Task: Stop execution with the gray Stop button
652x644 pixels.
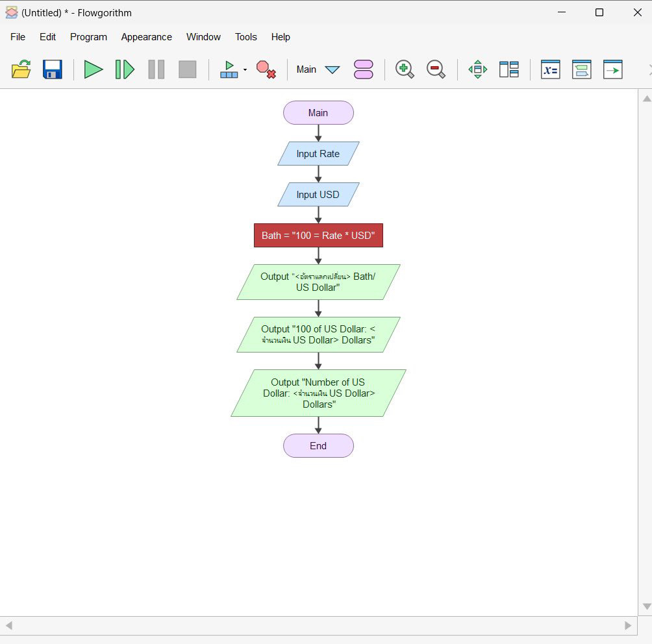Action: 187,69
